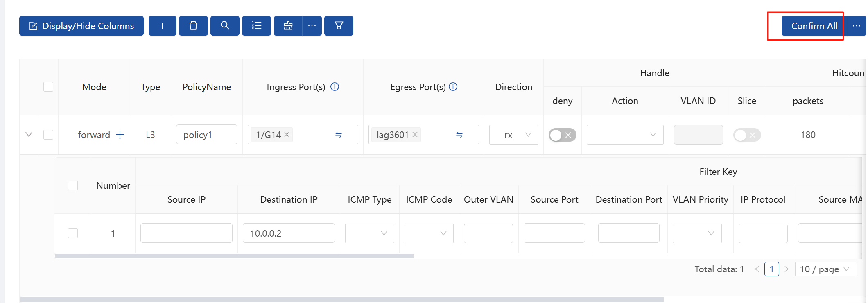Click the Source Port input field
The width and height of the screenshot is (868, 303).
click(554, 233)
